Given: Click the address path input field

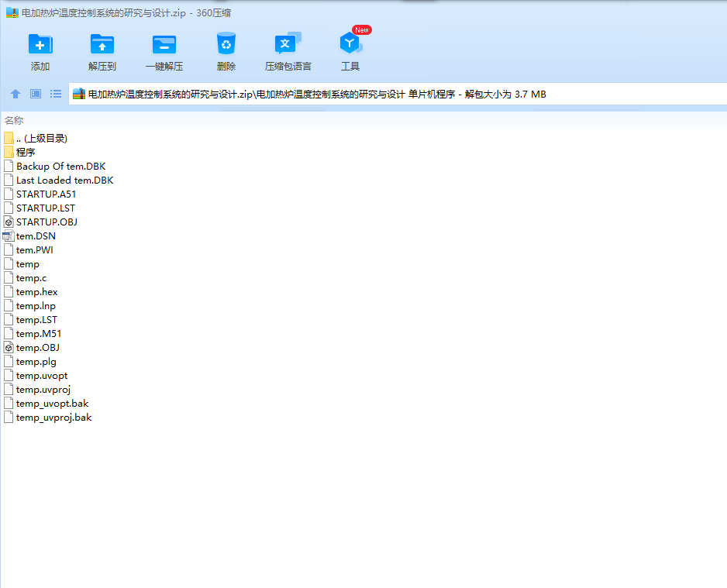Looking at the screenshot, I should tap(398, 94).
